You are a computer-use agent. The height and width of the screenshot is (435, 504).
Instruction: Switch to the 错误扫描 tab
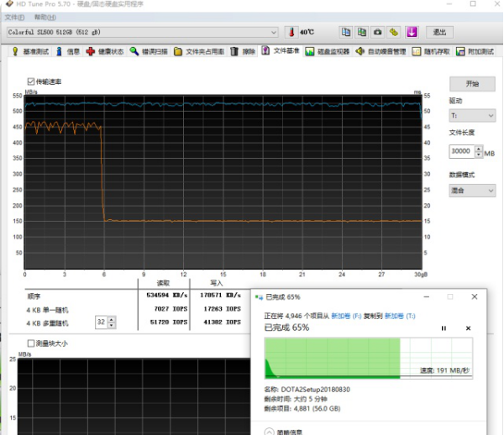[x=149, y=52]
